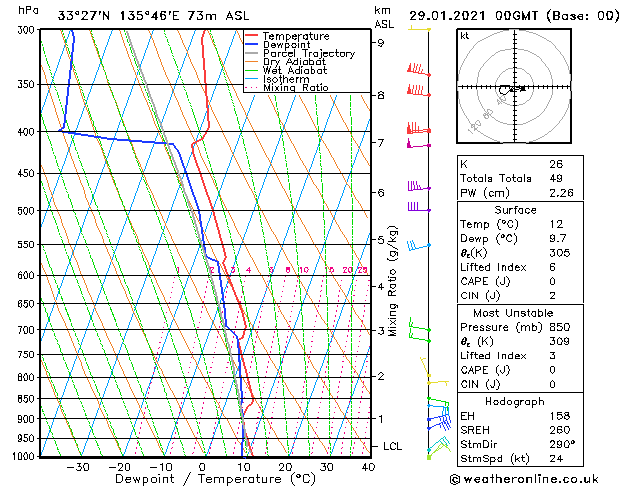Click the StmDir value 290°
This screenshot has width=629, height=486.
coord(562,444)
